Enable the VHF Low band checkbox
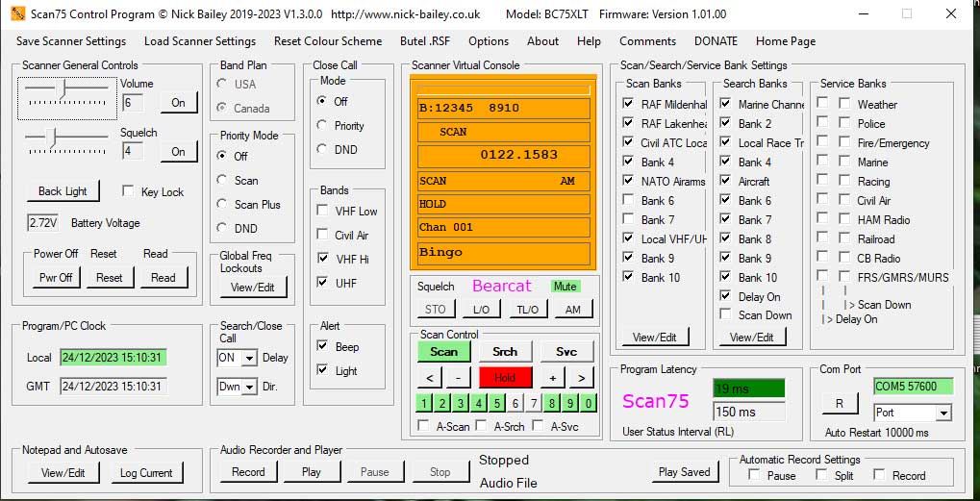980x501 pixels. tap(322, 211)
